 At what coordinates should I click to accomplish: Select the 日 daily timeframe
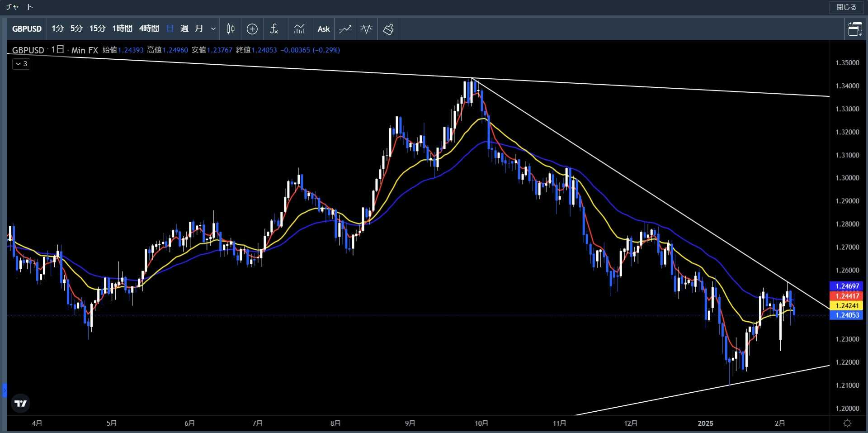tap(170, 29)
